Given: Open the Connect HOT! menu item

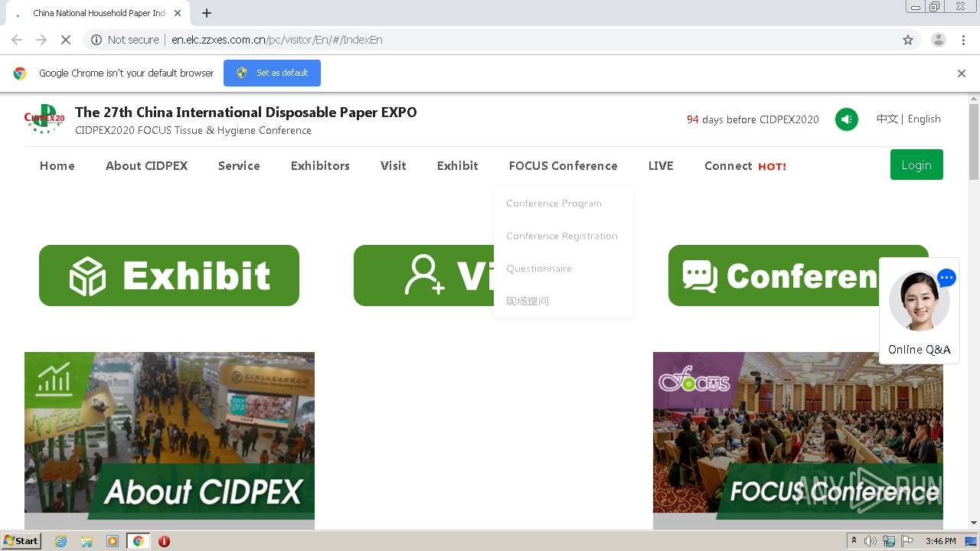Looking at the screenshot, I should [x=745, y=165].
